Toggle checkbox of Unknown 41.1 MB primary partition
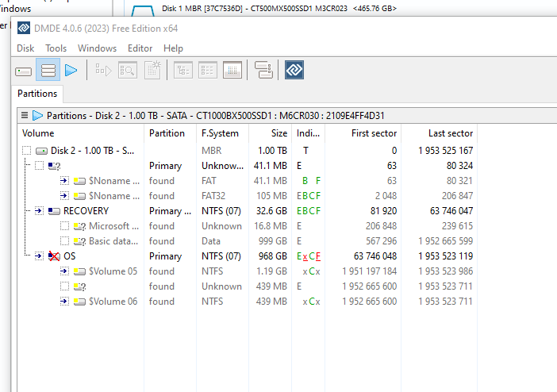 click(x=39, y=166)
